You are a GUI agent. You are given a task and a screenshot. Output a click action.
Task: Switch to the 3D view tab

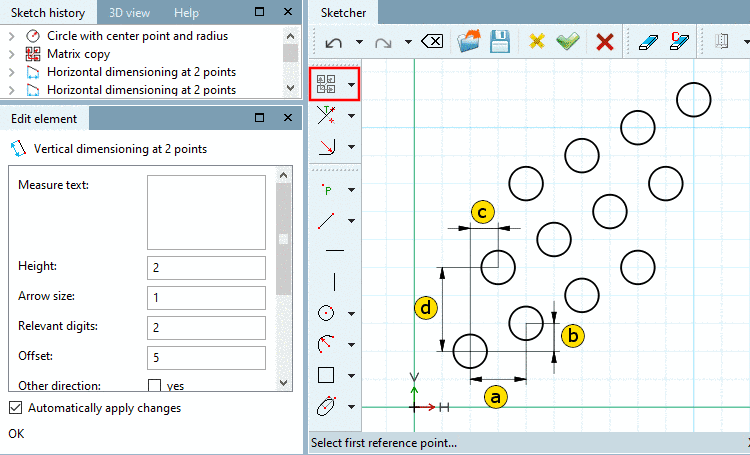point(129,12)
